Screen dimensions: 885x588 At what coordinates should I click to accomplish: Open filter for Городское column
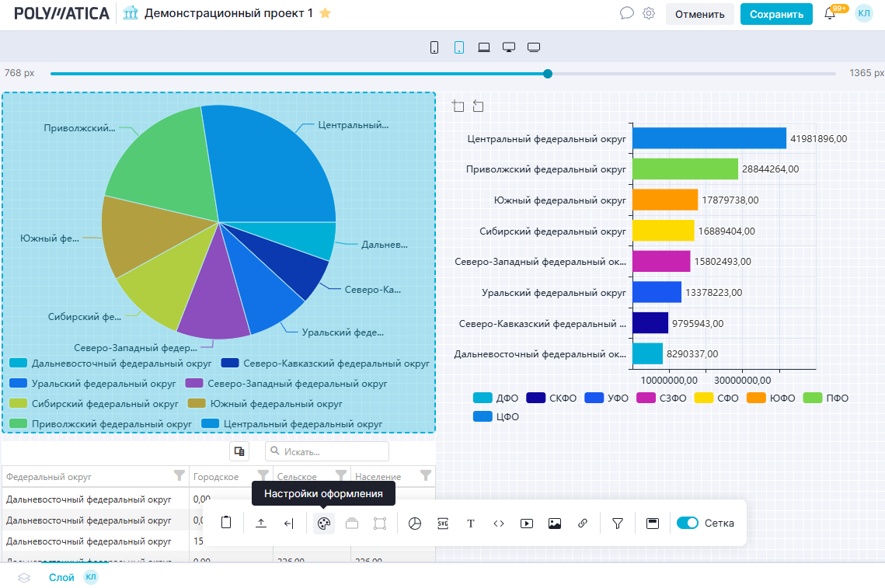(263, 475)
